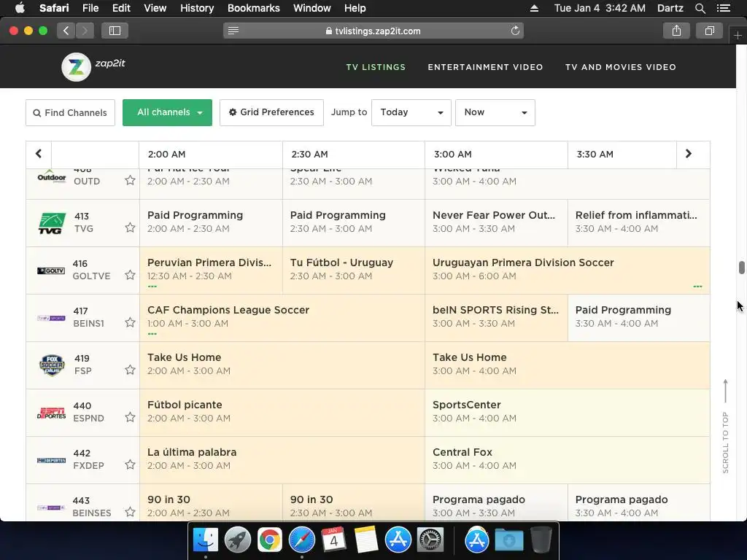Favorite the OUTD channel star

click(x=130, y=181)
